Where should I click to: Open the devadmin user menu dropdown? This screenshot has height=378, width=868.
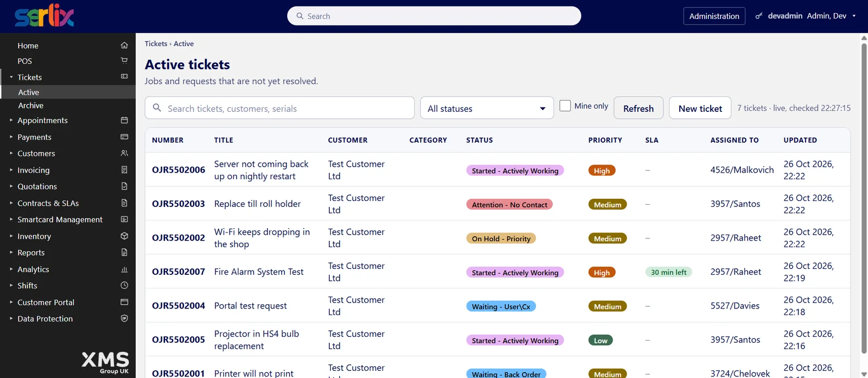(x=806, y=16)
